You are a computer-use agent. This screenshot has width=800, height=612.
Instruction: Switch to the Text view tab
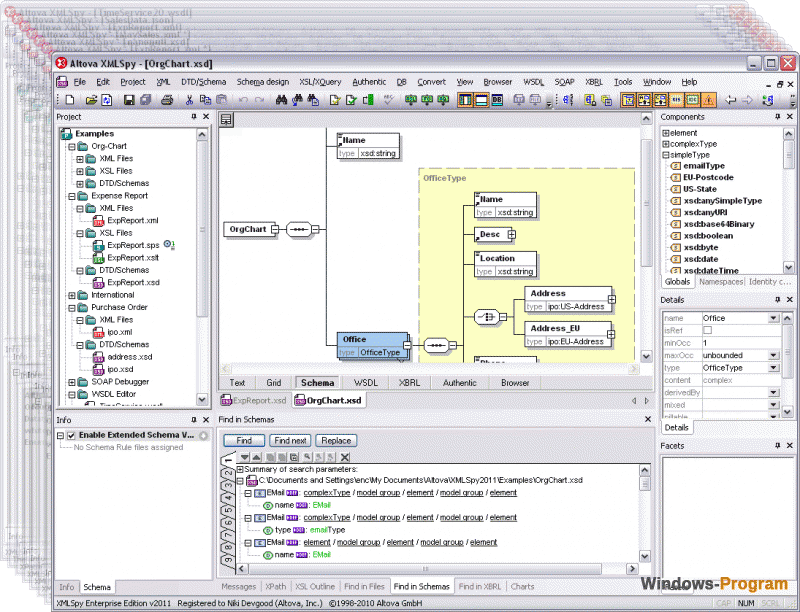(237, 382)
